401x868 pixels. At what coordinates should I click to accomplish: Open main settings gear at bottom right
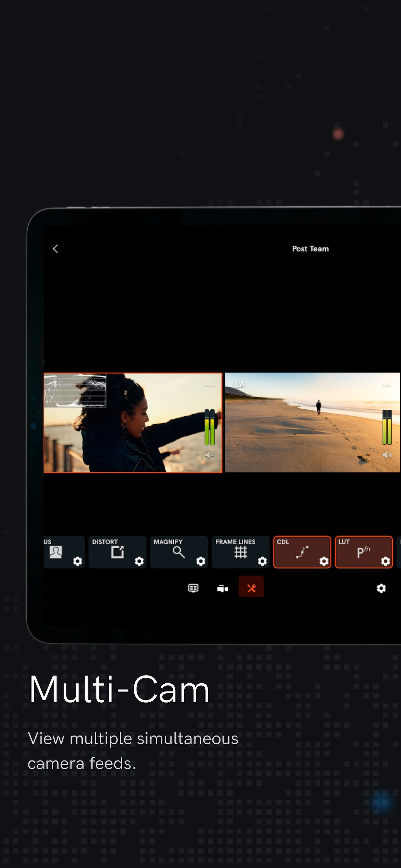[x=381, y=588]
